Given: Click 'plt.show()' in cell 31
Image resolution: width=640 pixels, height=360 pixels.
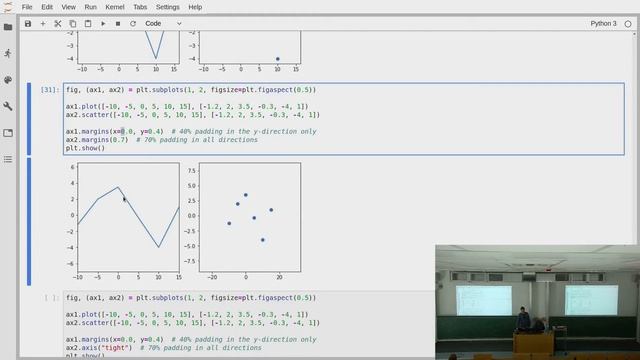Looking at the screenshot, I should [x=85, y=148].
